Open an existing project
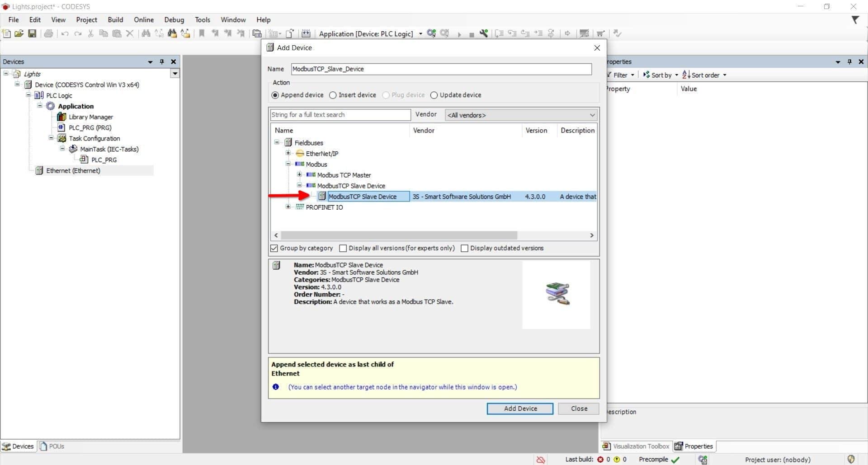868x465 pixels. (x=19, y=33)
